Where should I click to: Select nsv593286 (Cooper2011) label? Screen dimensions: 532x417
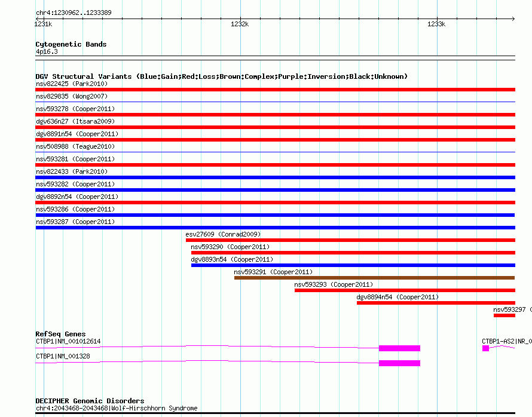pyautogui.click(x=75, y=209)
